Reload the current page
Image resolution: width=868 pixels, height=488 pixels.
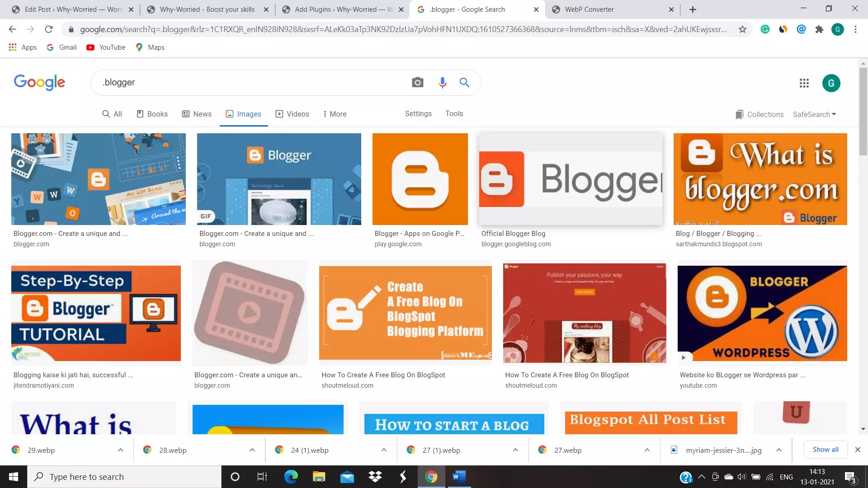(48, 29)
